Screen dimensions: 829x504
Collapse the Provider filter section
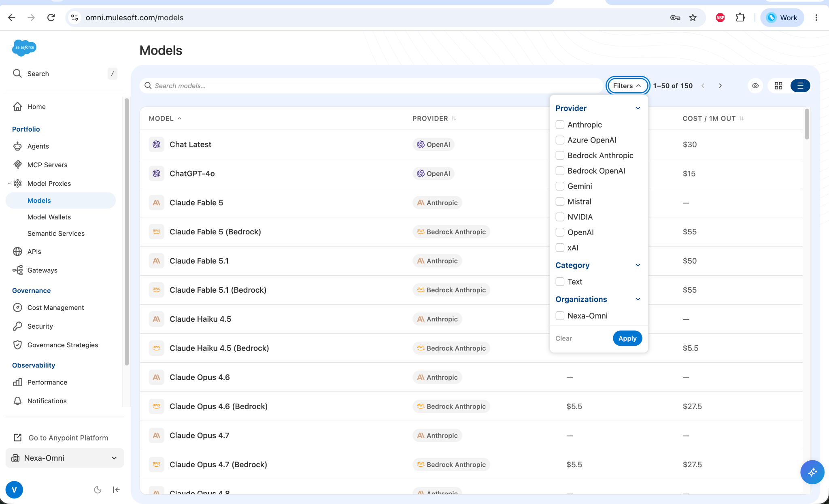point(638,108)
